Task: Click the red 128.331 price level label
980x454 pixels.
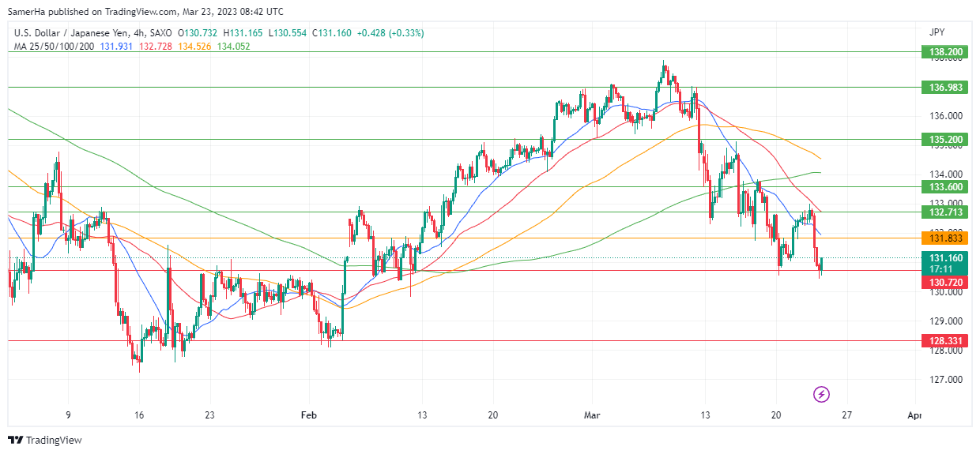Action: click(944, 340)
